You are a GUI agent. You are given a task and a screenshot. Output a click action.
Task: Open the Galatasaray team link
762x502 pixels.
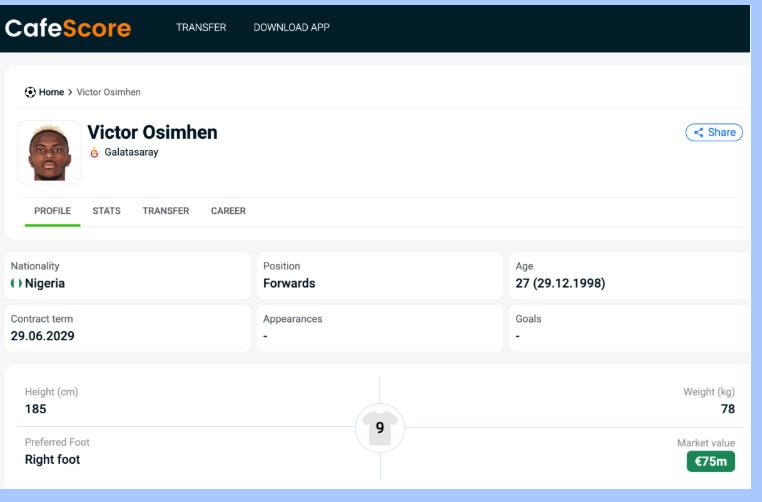[131, 153]
